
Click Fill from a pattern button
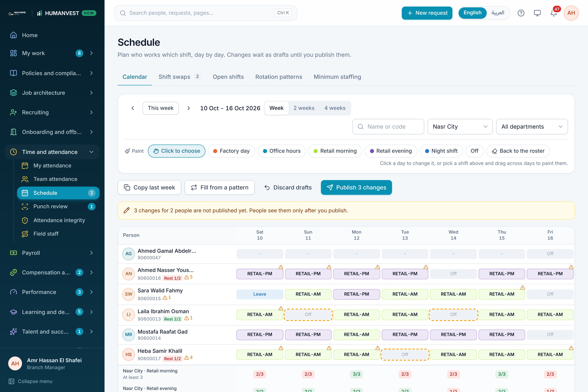click(219, 187)
